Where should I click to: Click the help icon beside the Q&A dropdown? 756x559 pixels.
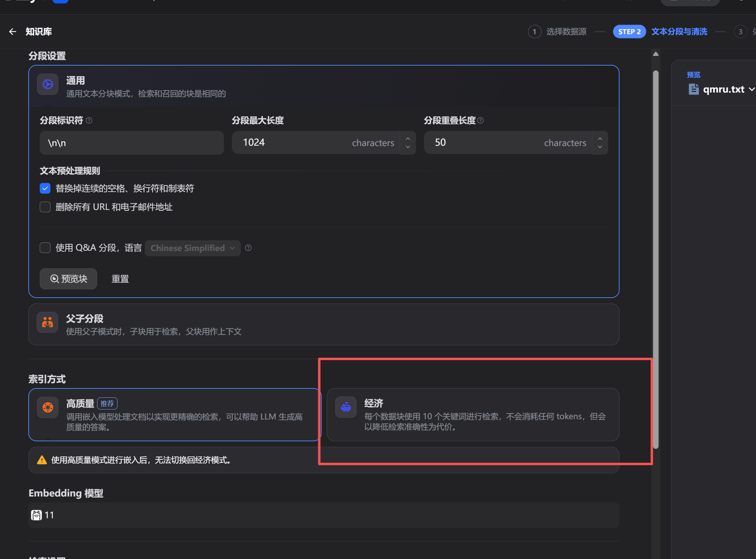248,248
